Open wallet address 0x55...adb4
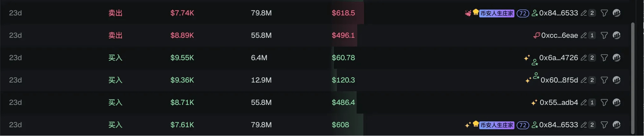The height and width of the screenshot is (136, 644). (x=559, y=102)
